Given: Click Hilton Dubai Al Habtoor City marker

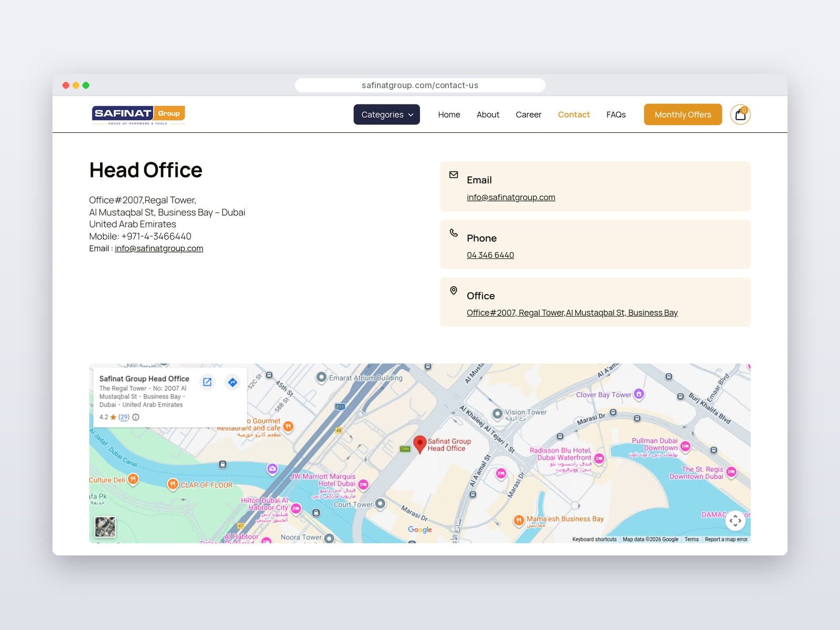Looking at the screenshot, I should pos(296,508).
